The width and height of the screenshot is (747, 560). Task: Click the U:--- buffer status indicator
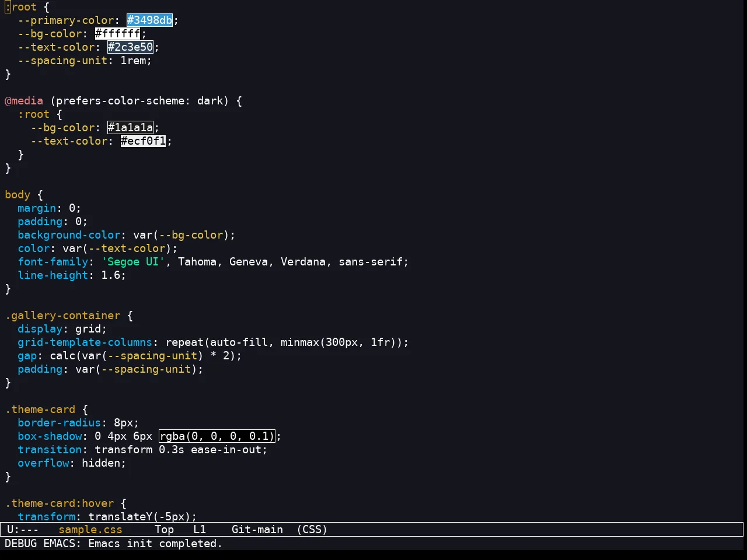coord(22,530)
